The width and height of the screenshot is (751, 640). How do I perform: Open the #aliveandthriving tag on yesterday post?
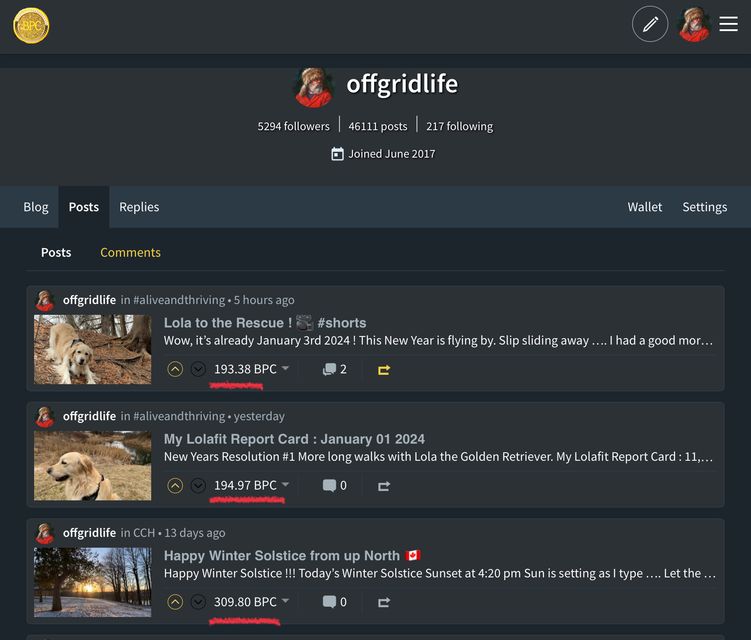[x=179, y=416]
